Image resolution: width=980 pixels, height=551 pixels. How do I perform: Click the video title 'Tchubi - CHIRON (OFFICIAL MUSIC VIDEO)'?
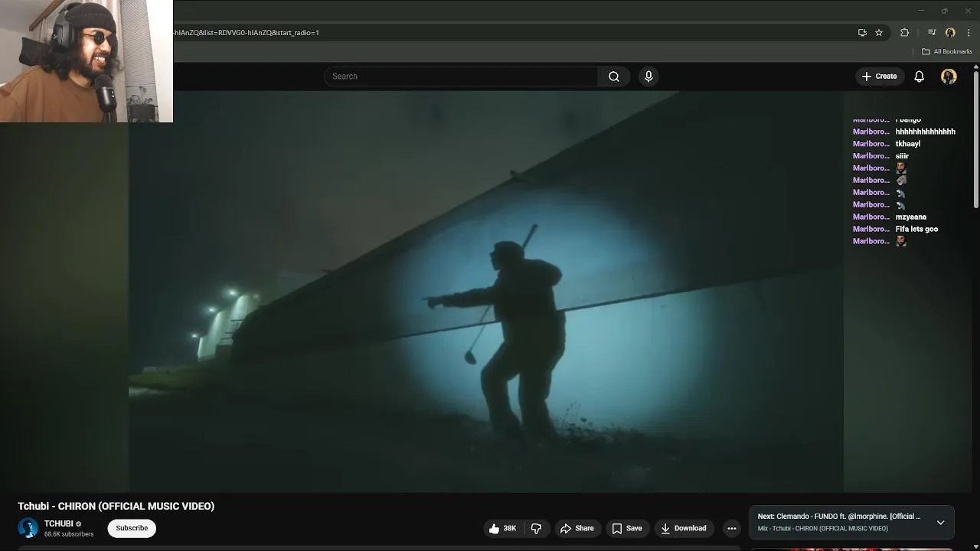[116, 506]
